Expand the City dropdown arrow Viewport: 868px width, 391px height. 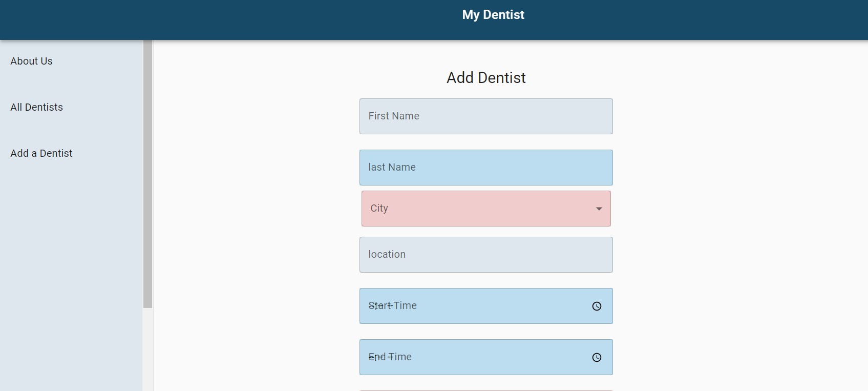coord(599,209)
